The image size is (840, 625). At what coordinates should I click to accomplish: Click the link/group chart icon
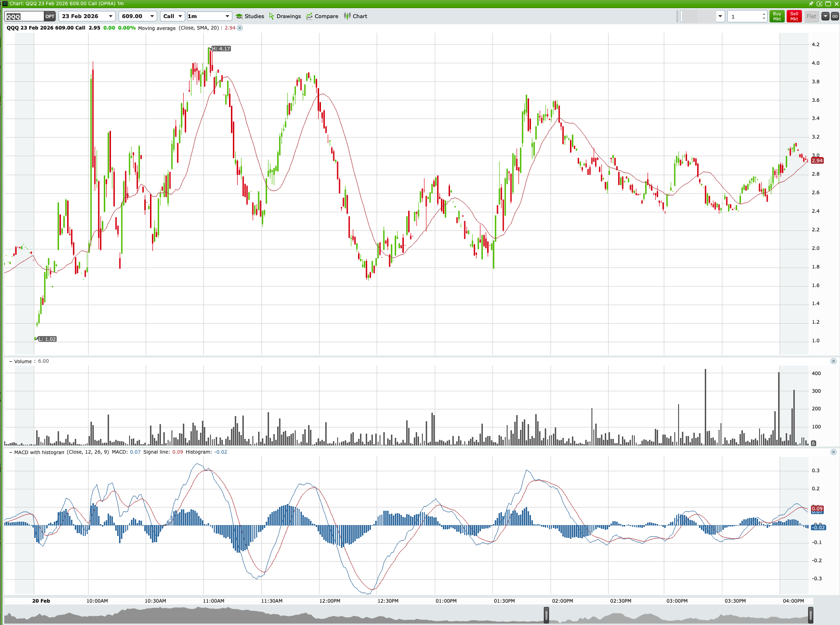coord(834,16)
